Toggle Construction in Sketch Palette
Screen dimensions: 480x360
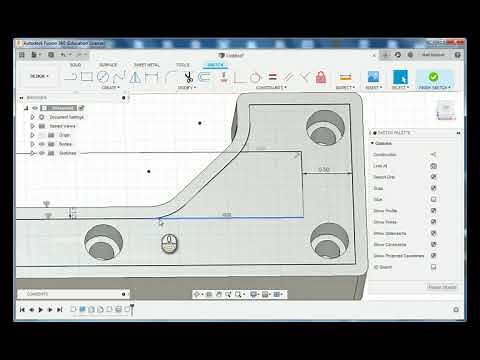433,155
